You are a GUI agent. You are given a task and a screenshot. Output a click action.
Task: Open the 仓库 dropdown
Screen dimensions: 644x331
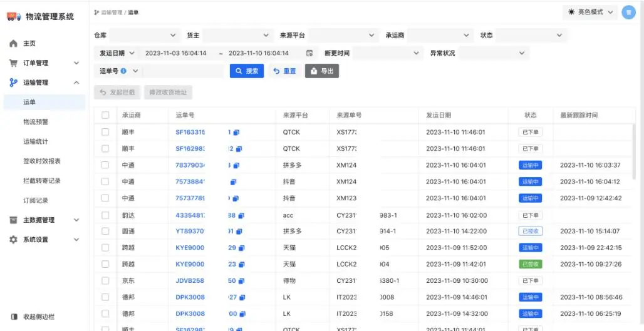(x=145, y=36)
